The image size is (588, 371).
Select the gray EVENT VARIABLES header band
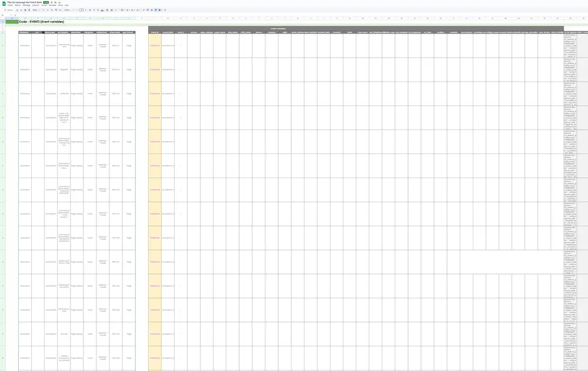coord(356,28)
